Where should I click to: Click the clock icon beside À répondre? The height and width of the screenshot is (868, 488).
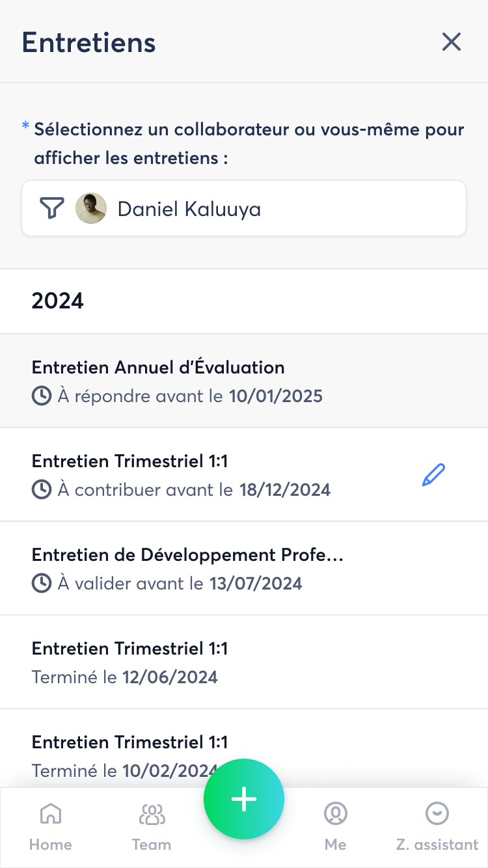42,396
